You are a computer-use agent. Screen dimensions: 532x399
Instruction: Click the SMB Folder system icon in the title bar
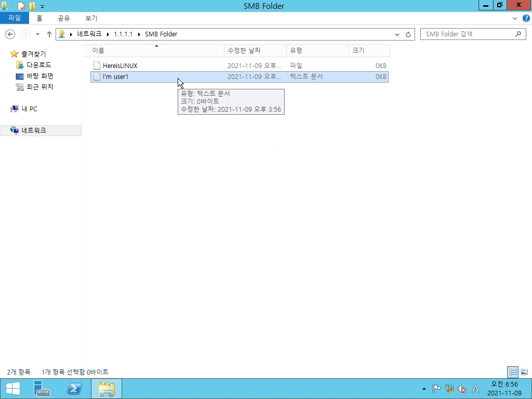[4, 6]
